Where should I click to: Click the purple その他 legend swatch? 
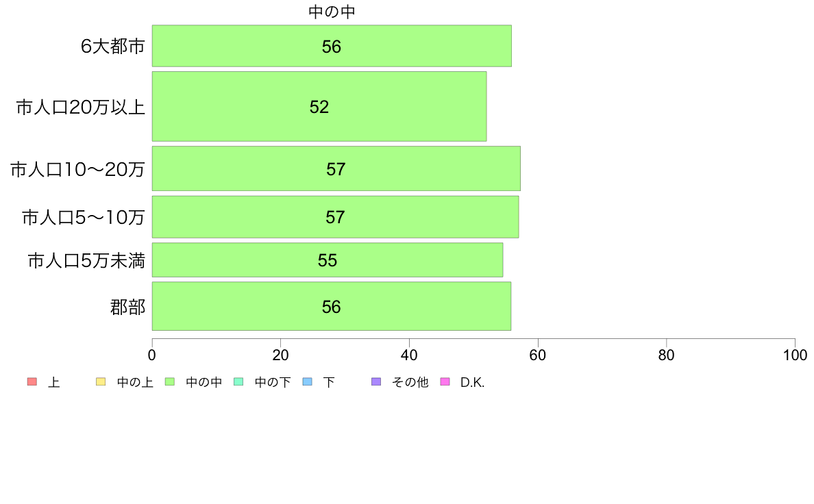click(376, 381)
